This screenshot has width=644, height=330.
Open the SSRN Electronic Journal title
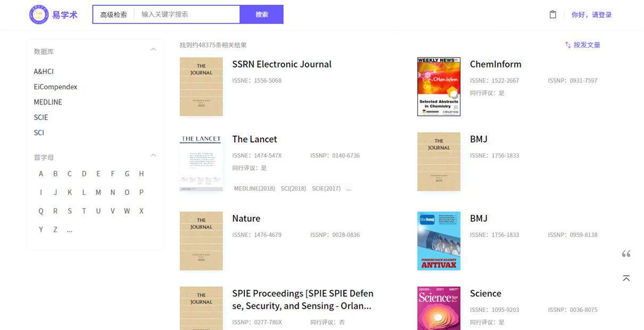pos(282,64)
